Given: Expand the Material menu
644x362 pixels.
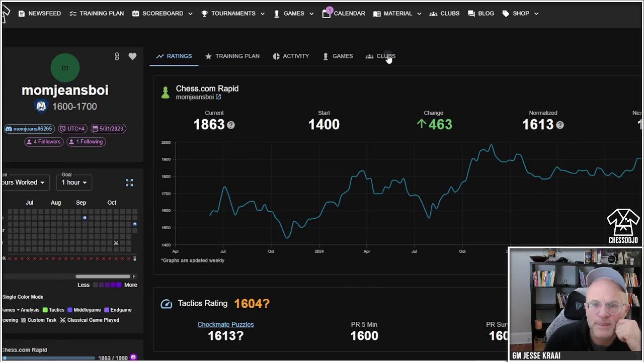Looking at the screenshot, I should [x=397, y=14].
